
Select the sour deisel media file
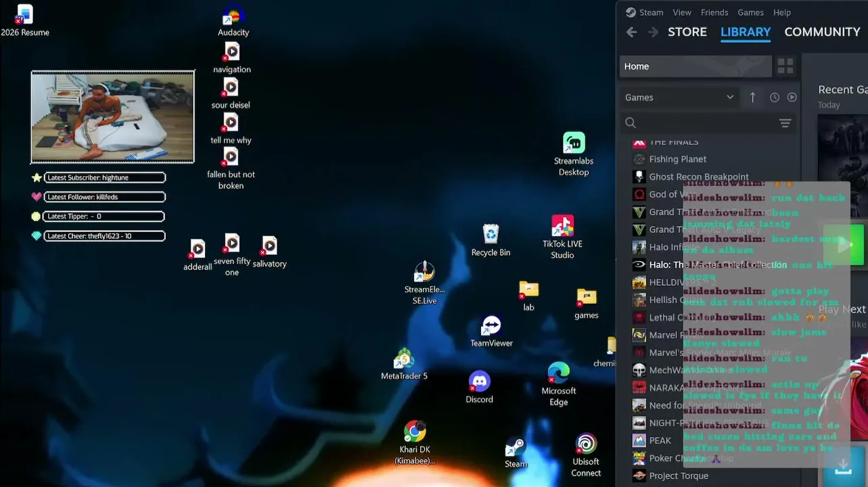pos(231,94)
